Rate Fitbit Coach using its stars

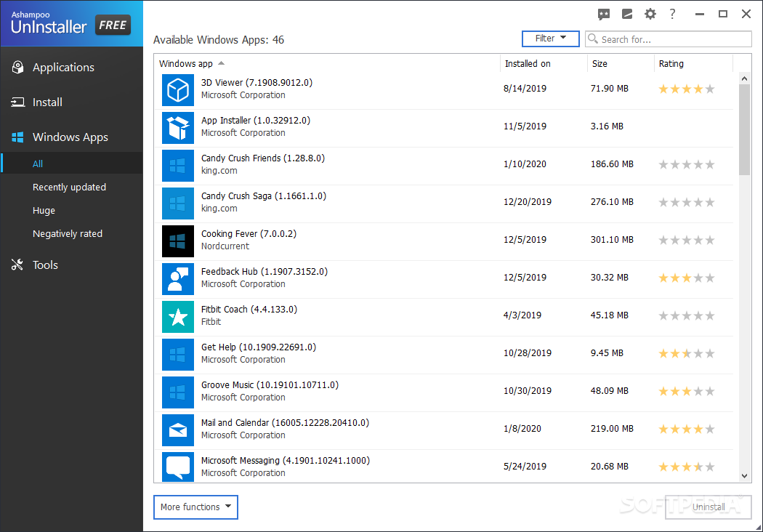tap(686, 316)
